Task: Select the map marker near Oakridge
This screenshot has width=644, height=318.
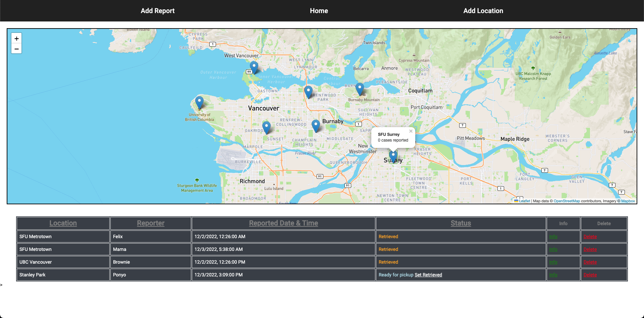Action: [x=266, y=127]
